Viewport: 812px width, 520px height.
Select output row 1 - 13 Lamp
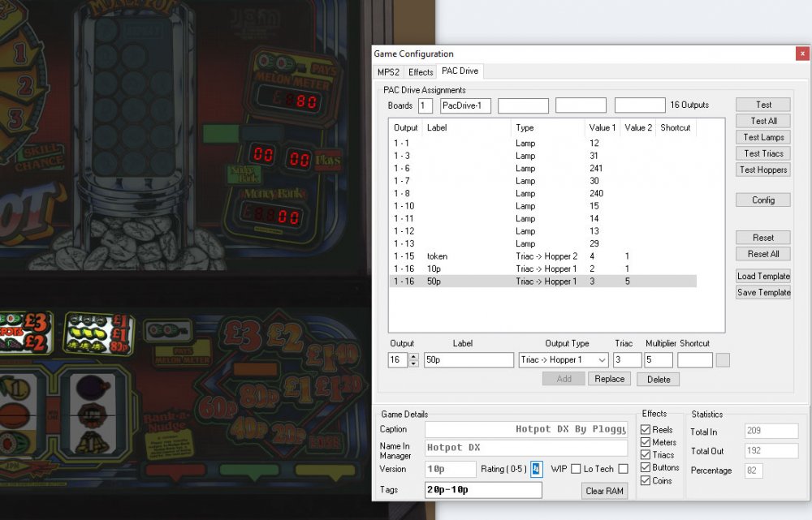pos(542,243)
